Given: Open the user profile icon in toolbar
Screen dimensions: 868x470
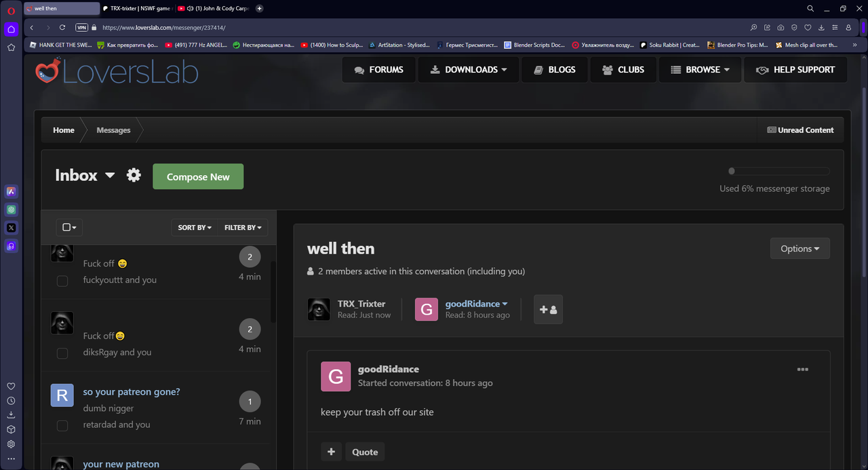Looking at the screenshot, I should [x=848, y=28].
